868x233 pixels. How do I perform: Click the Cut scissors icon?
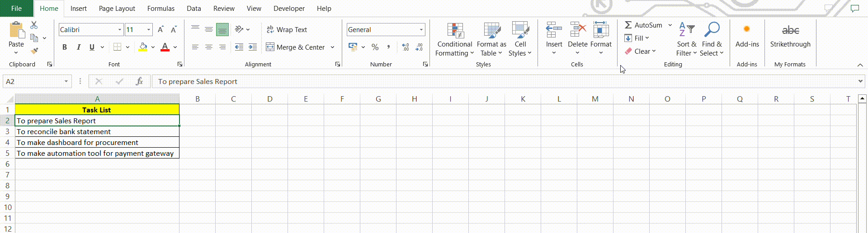[34, 25]
